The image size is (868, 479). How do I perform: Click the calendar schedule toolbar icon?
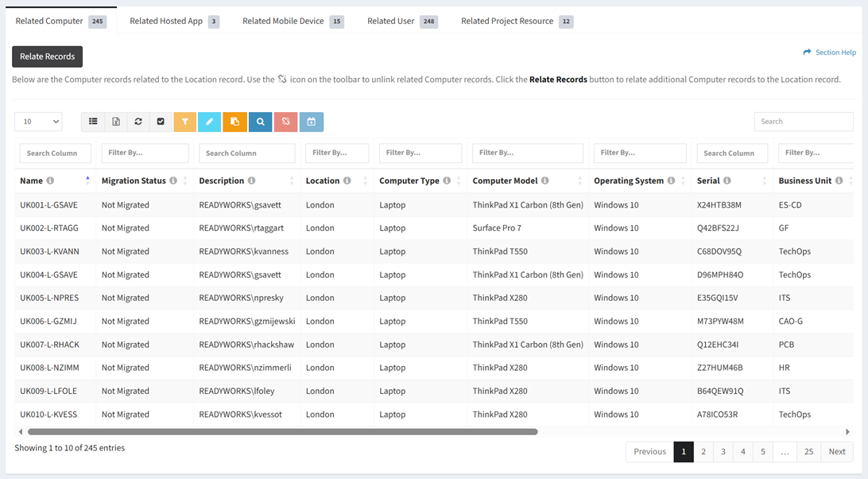click(312, 122)
